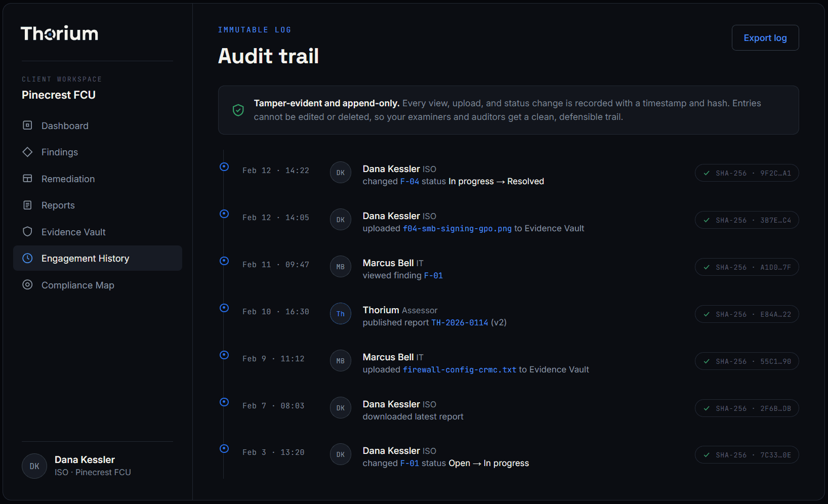
Task: Select the Engagement History clock icon
Action: (x=27, y=258)
